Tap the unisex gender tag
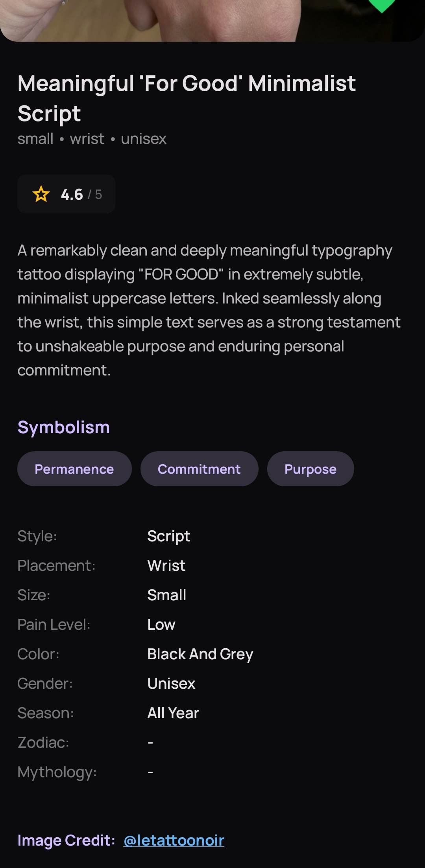This screenshot has height=868, width=425. click(144, 139)
